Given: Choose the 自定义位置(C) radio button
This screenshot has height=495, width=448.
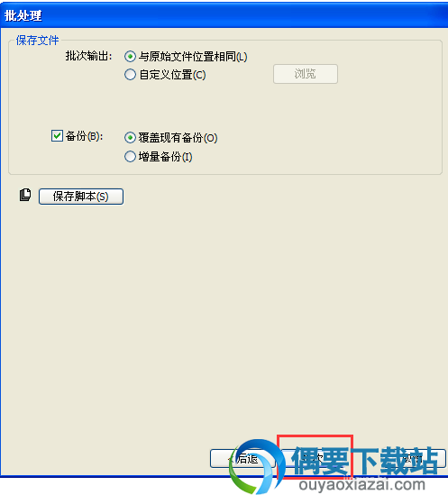Looking at the screenshot, I should [130, 75].
